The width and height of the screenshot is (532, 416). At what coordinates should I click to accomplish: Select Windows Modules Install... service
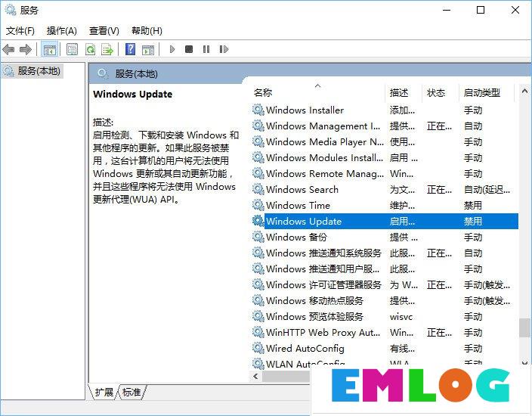point(385,157)
